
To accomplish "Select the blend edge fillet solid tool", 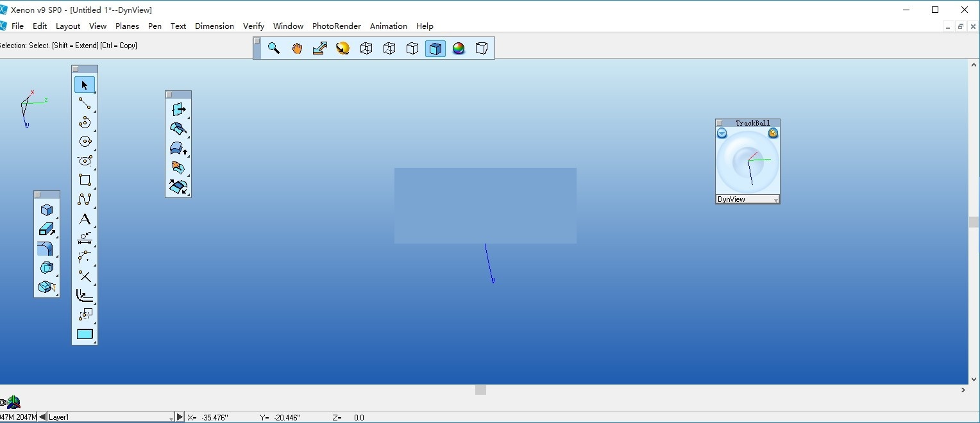I will tap(46, 249).
